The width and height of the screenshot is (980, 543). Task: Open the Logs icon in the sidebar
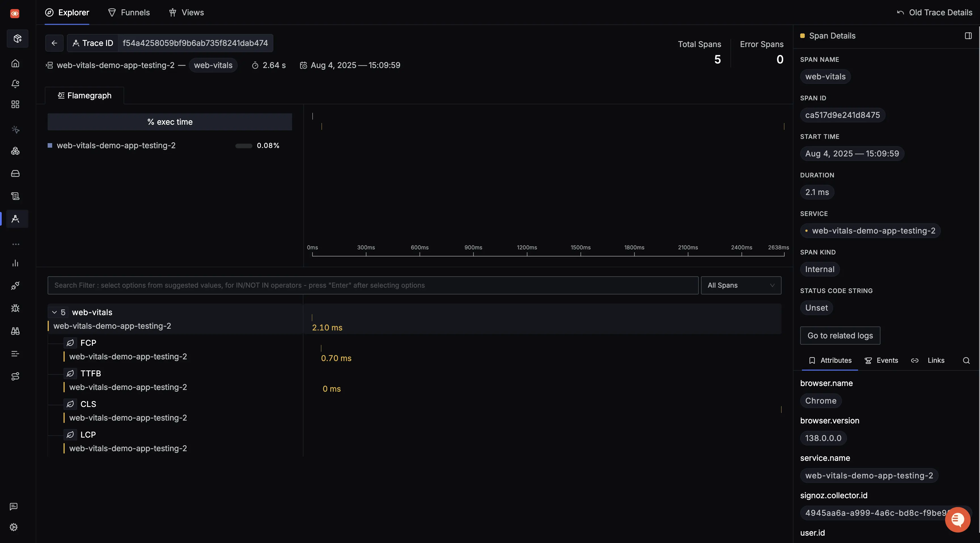[15, 196]
